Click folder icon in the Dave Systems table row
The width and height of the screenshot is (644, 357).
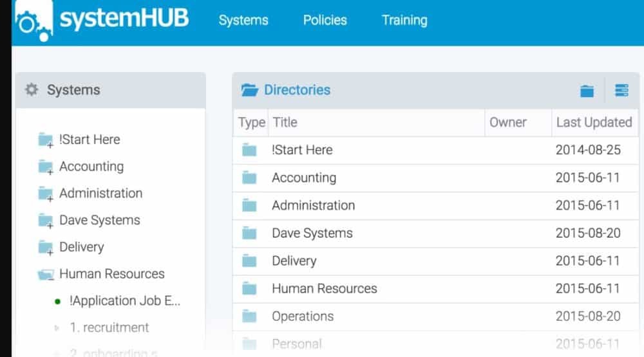click(249, 233)
